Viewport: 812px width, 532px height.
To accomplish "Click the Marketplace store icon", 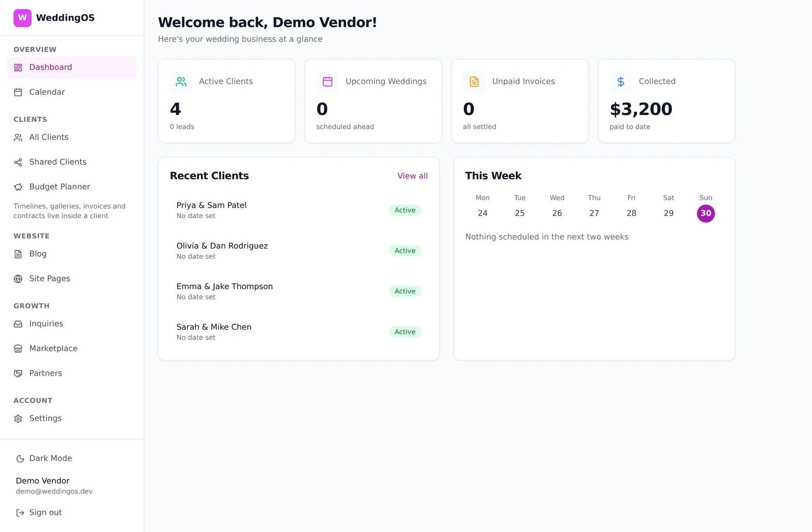I will pyautogui.click(x=18, y=349).
